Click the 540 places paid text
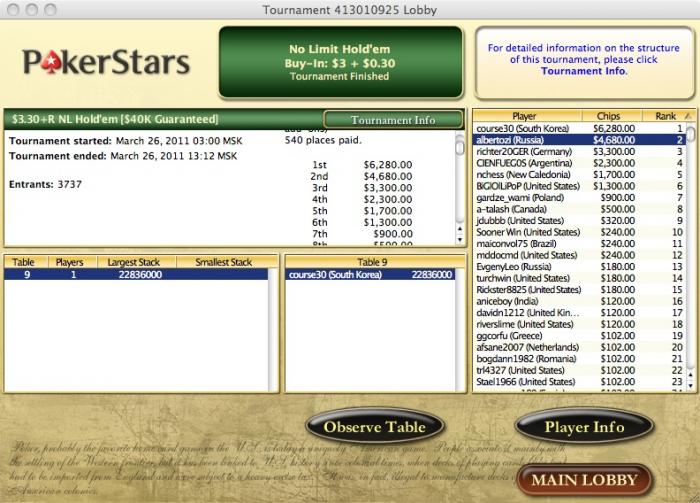 [323, 140]
